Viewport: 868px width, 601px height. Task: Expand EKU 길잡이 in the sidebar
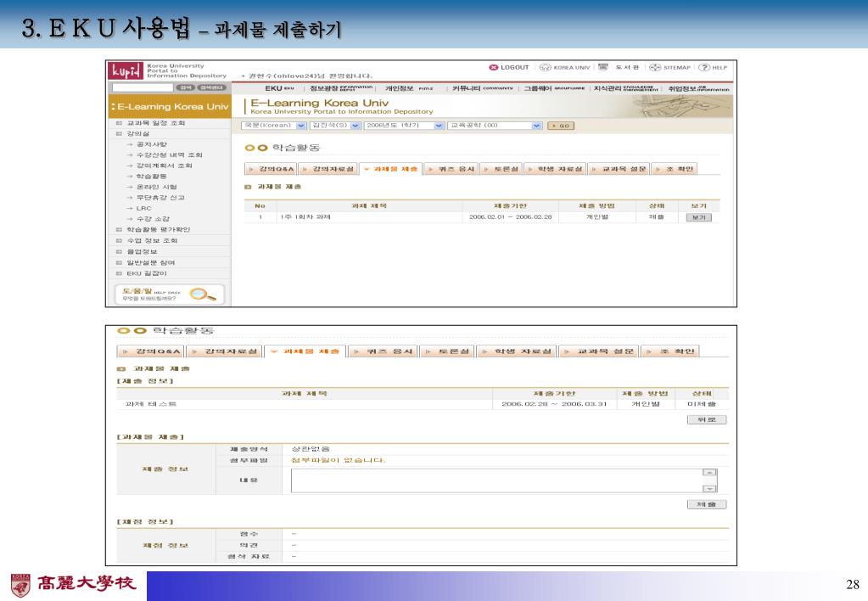pos(146,273)
